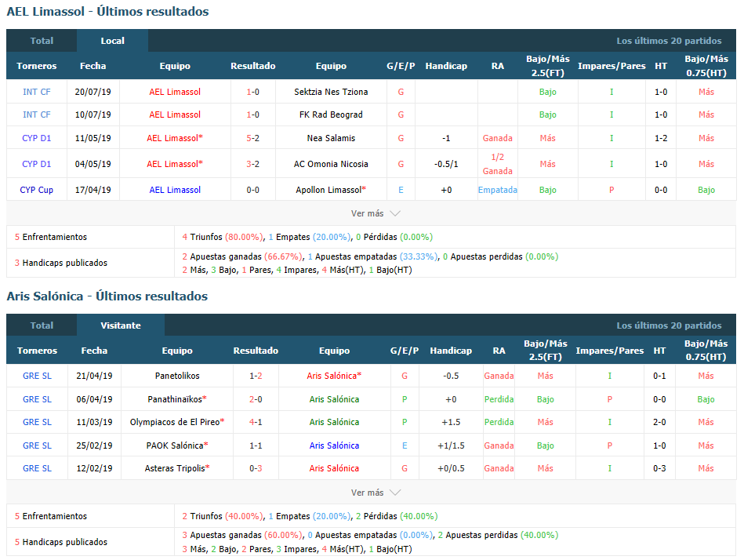Screen dimensions: 744x560
Task: Click the 1-1 result of PAOK Salónica match
Action: [256, 445]
